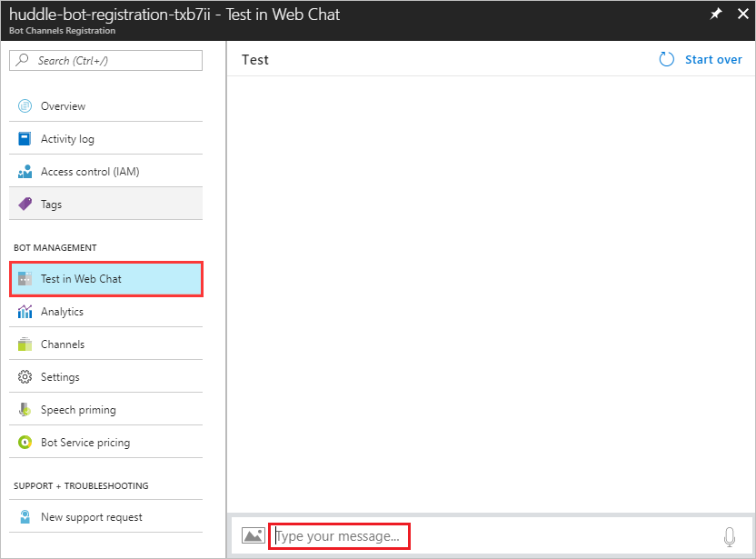756x559 pixels.
Task: Select the Tags menu item
Action: 105,204
